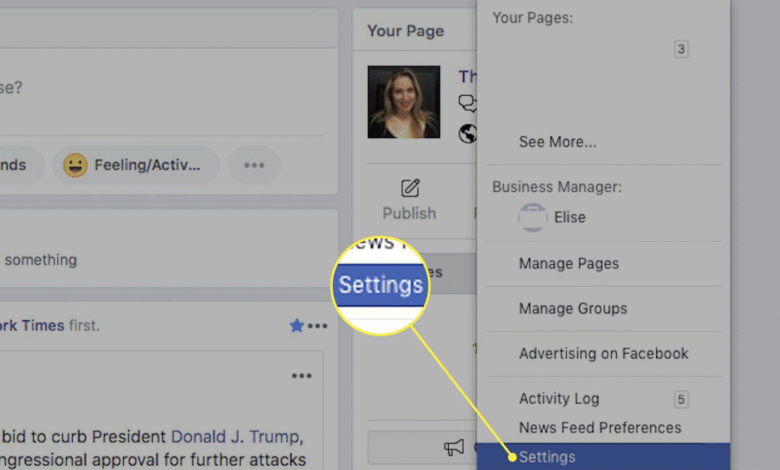
Task: Click the partially visible page name link
Action: (467, 77)
